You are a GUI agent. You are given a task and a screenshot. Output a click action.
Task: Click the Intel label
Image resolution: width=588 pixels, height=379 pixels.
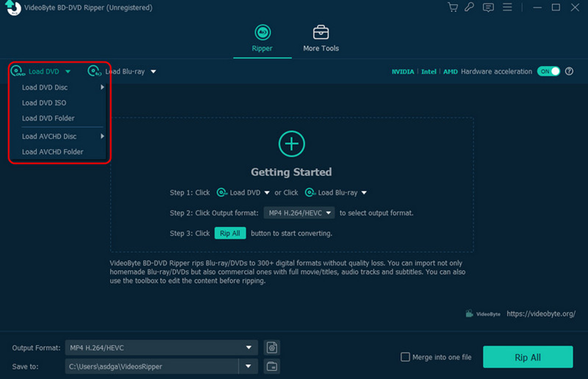[x=429, y=72]
